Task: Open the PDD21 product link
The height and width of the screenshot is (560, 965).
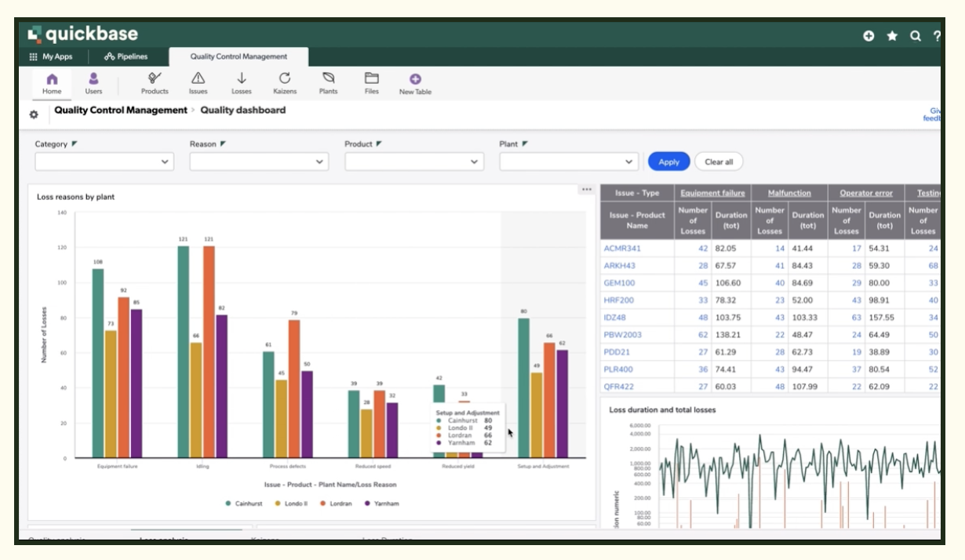Action: point(616,352)
